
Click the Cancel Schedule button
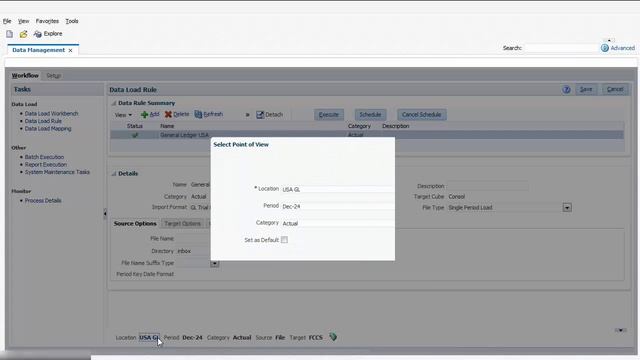(x=422, y=115)
